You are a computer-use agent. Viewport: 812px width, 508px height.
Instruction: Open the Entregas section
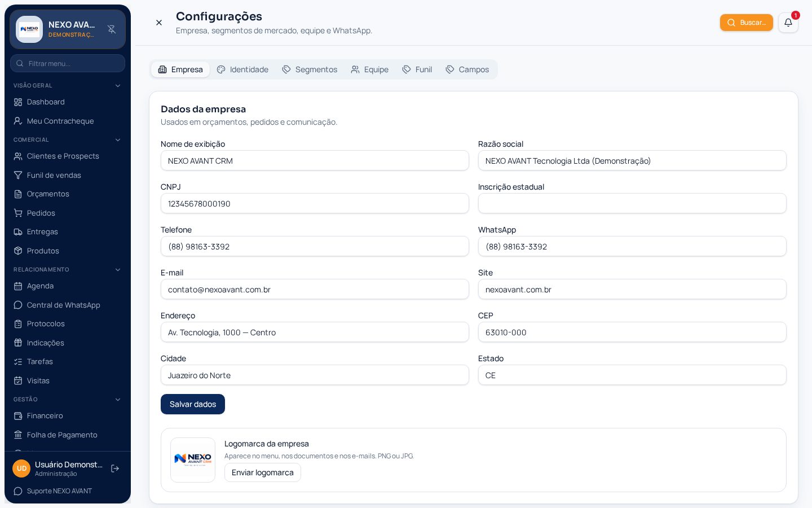(x=68, y=232)
